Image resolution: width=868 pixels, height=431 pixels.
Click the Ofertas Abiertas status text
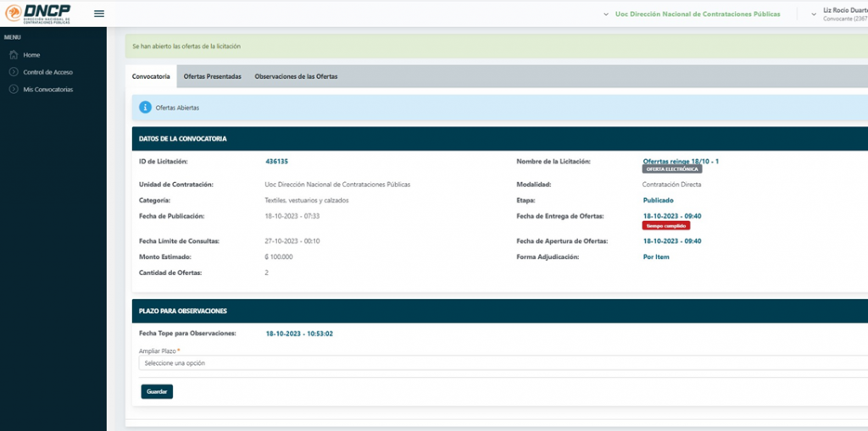[177, 108]
